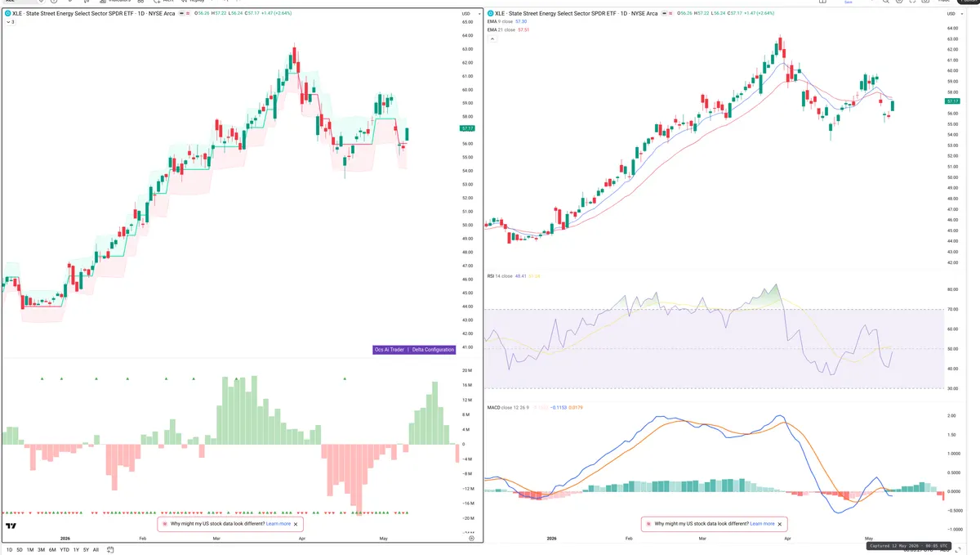Click the Mar label on the left chart's time axis

coord(216,539)
